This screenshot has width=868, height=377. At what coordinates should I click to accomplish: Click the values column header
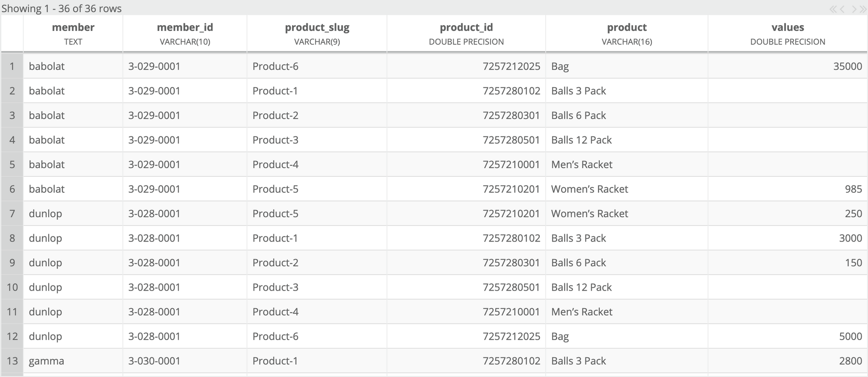tap(788, 34)
